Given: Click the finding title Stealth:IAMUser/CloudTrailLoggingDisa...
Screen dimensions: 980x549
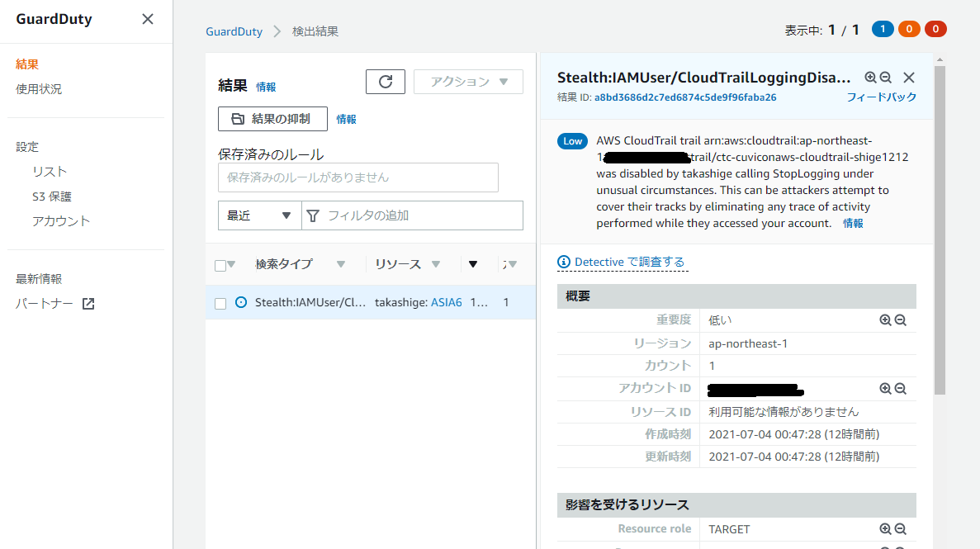Looking at the screenshot, I should [703, 78].
